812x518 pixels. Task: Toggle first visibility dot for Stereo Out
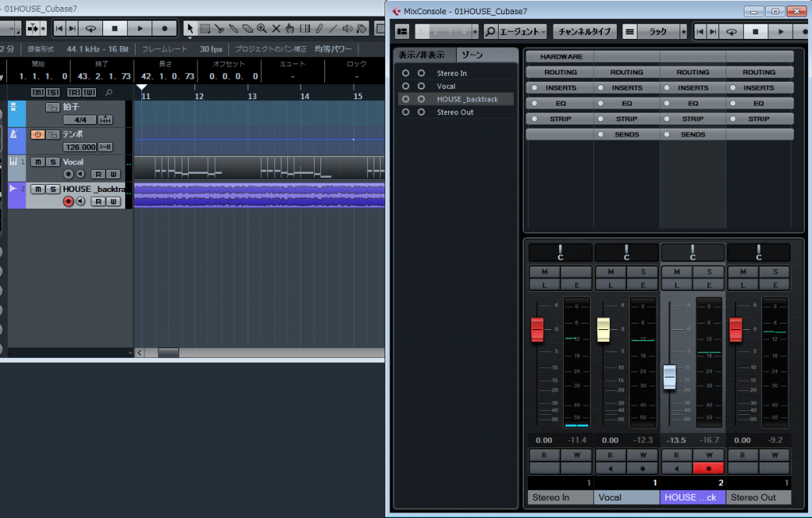(405, 112)
